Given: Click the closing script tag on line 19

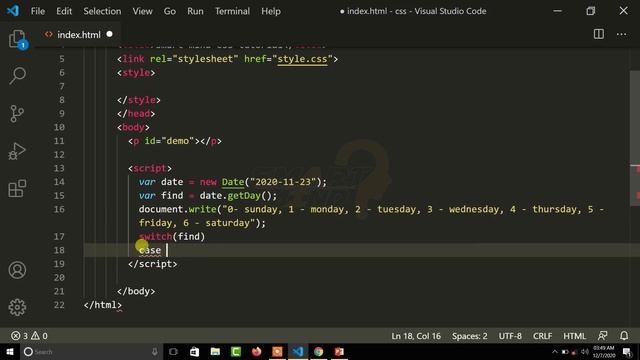Looking at the screenshot, I should pos(153,264).
